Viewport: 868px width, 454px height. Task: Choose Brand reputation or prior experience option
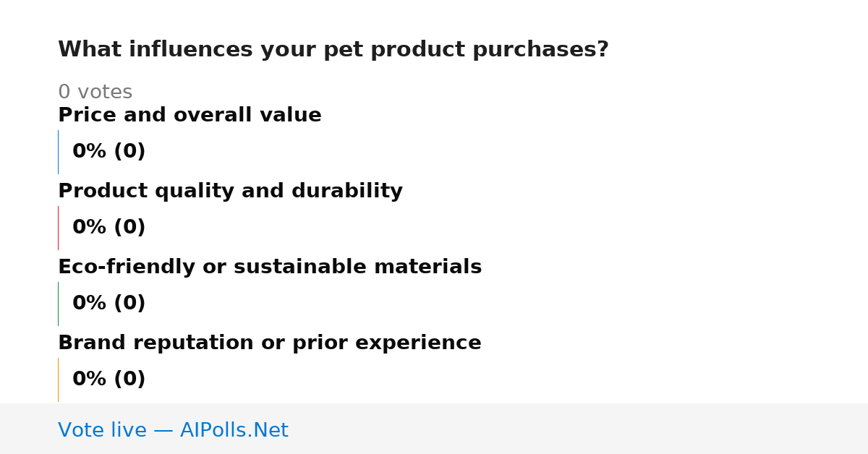coord(270,343)
